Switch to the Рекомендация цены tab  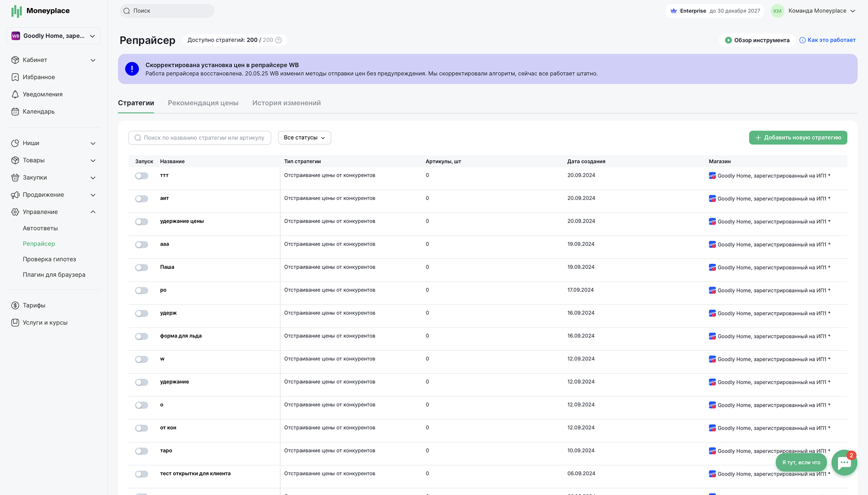tap(203, 103)
